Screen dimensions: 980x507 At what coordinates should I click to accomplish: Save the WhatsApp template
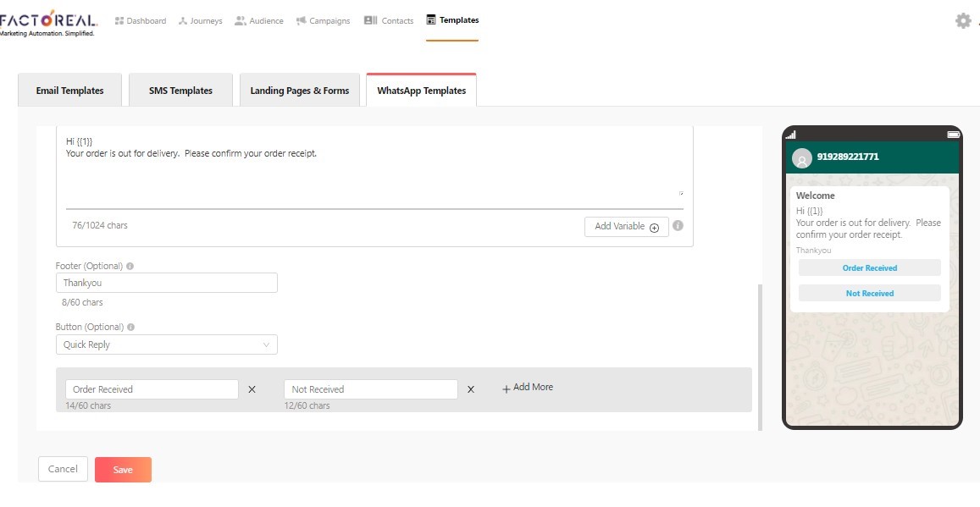(x=123, y=469)
